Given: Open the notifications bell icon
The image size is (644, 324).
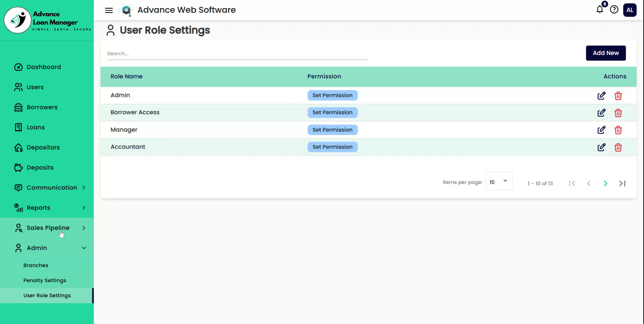Looking at the screenshot, I should click(599, 10).
